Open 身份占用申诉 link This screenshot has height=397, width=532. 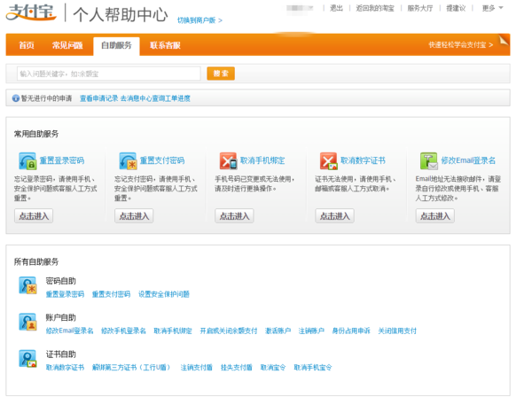point(351,331)
